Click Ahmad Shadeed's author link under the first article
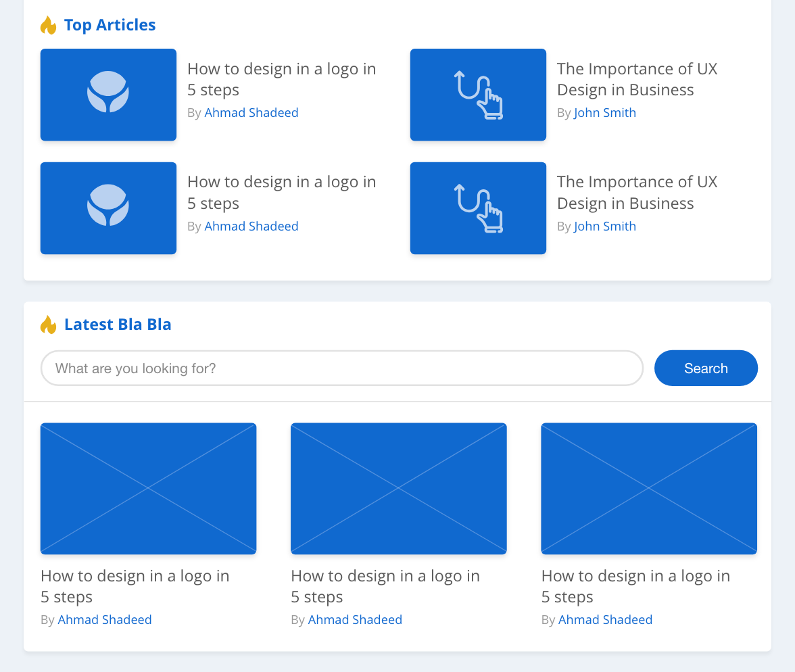795x672 pixels. pos(251,112)
